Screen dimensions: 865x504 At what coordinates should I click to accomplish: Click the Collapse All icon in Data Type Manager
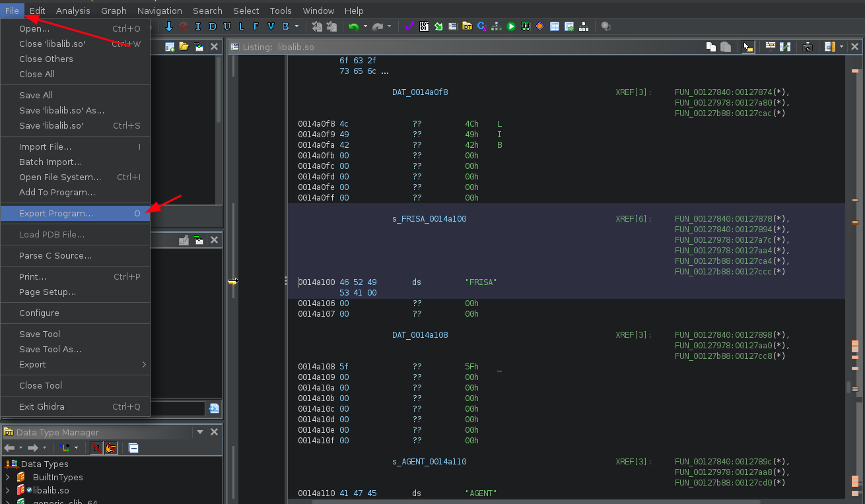[x=133, y=448]
